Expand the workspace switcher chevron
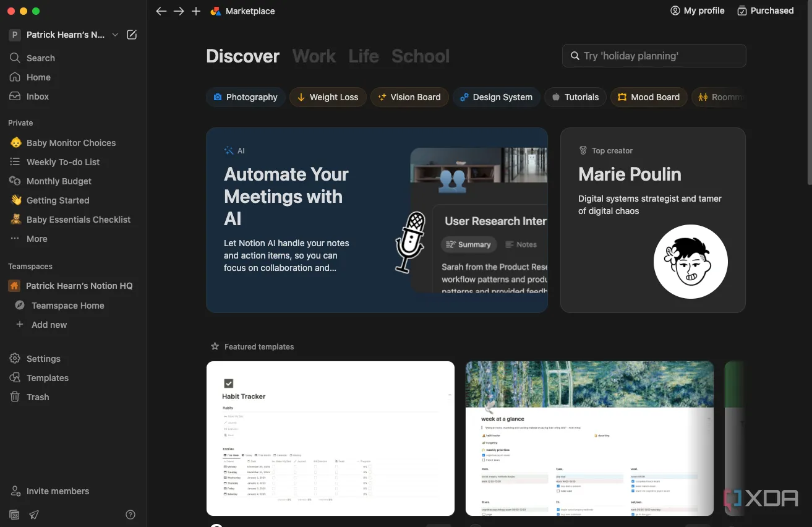The height and width of the screenshot is (527, 812). click(115, 35)
